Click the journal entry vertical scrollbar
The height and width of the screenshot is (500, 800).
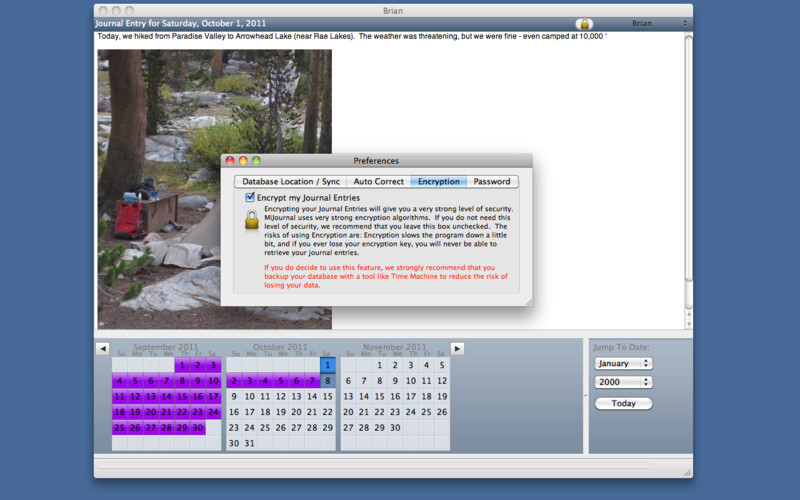pyautogui.click(x=688, y=170)
